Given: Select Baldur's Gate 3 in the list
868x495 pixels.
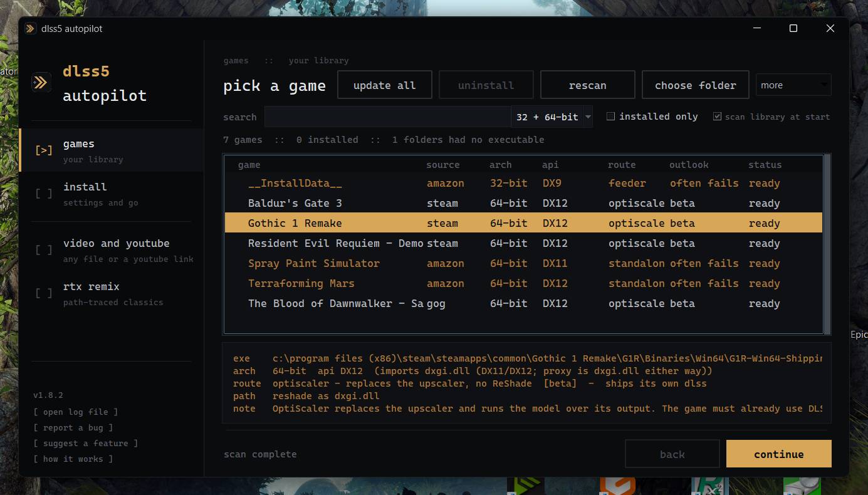Looking at the screenshot, I should coord(523,203).
